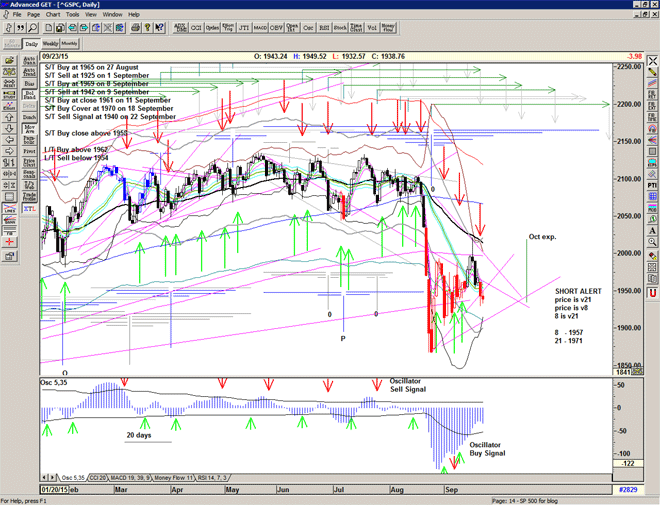
Task: Switch to the CCI 20 tab
Action: click(101, 478)
